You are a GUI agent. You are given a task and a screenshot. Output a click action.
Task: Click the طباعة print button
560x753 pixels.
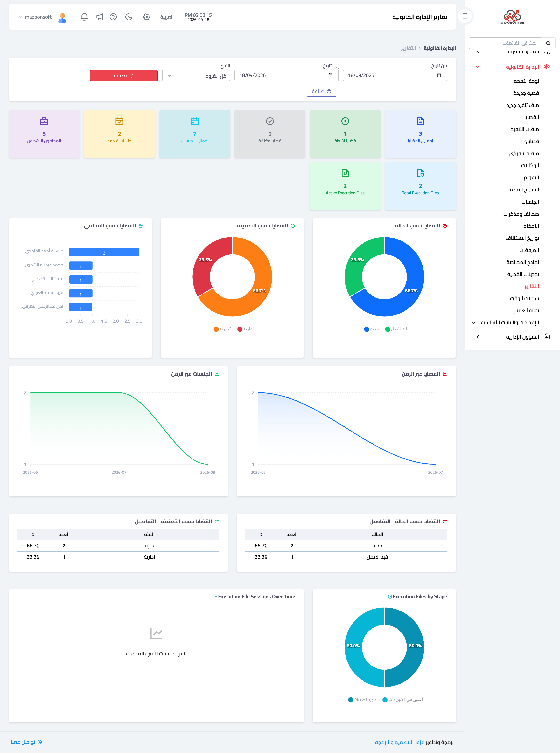[x=321, y=91]
